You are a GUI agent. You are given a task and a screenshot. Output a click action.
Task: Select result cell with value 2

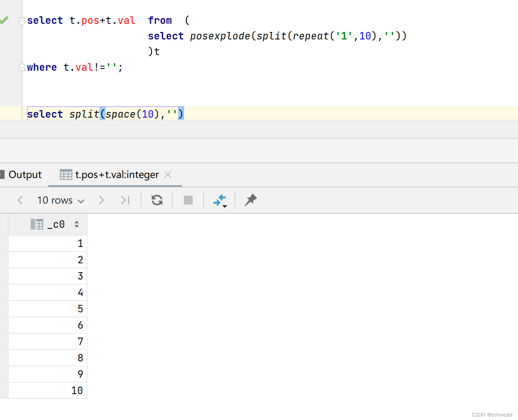[x=48, y=260]
